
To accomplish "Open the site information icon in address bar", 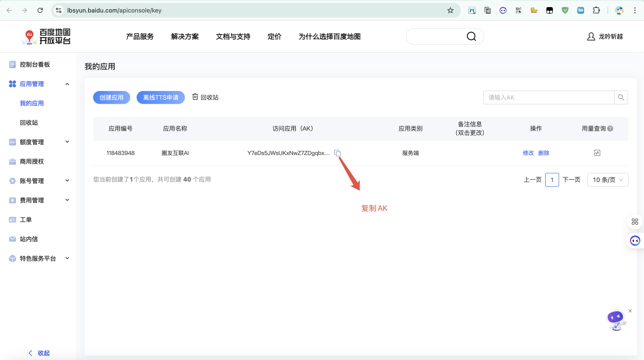I will [x=58, y=10].
